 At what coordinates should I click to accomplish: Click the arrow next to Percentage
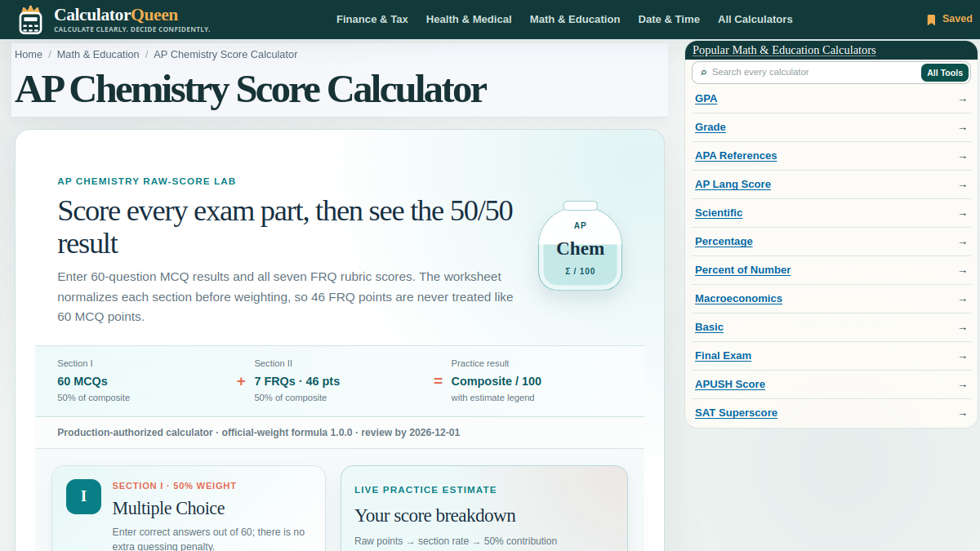pyautogui.click(x=963, y=242)
